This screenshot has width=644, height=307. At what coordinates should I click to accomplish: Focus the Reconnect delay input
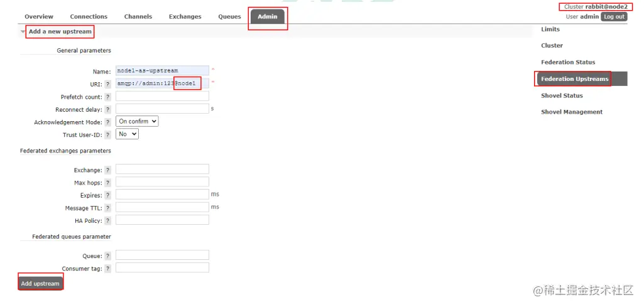(x=162, y=109)
